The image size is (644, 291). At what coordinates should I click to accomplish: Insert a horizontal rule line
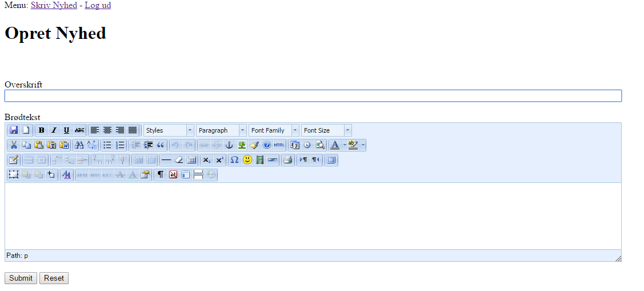coord(166,160)
